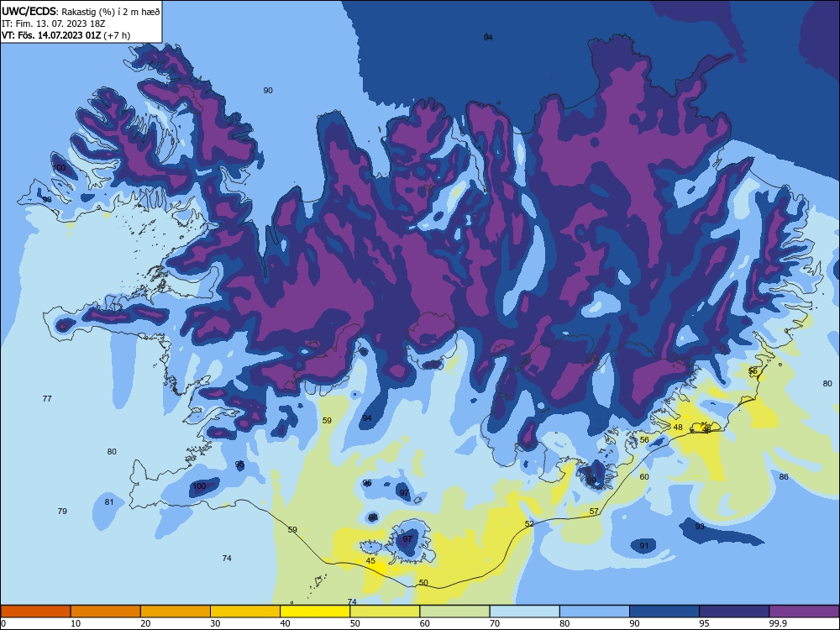Select the '99' value in the dark patch

click(591, 480)
